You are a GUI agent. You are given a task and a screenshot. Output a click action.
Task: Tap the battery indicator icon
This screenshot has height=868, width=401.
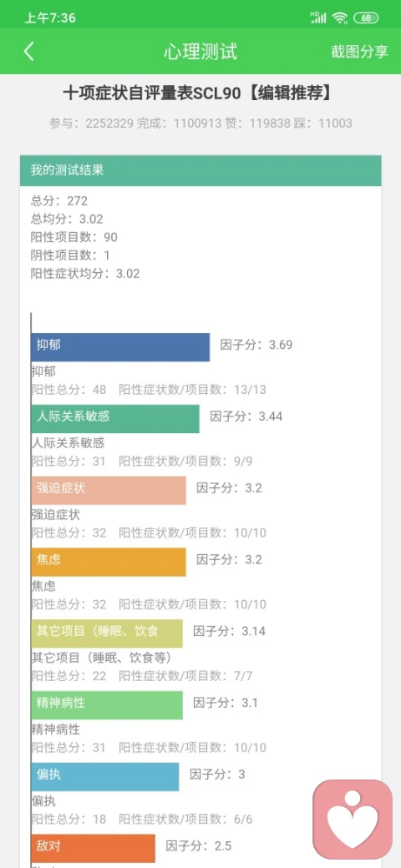(x=366, y=18)
